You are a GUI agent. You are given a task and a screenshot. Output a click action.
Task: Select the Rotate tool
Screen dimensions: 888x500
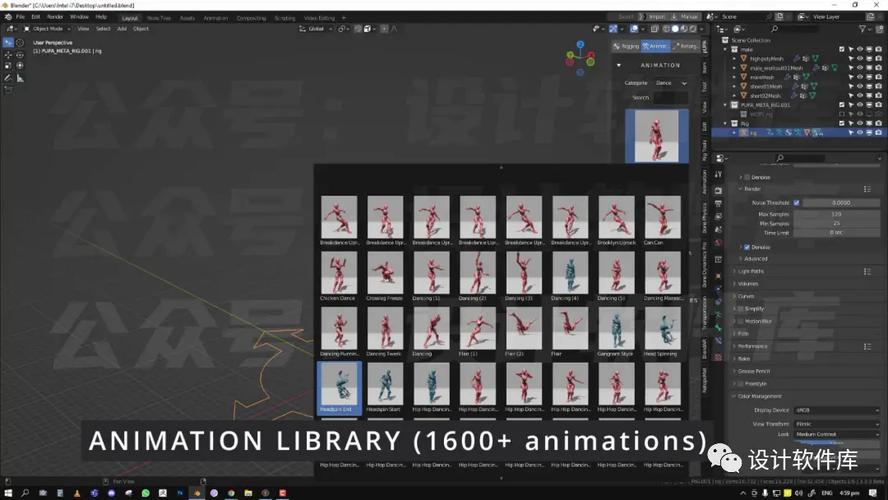(20, 55)
